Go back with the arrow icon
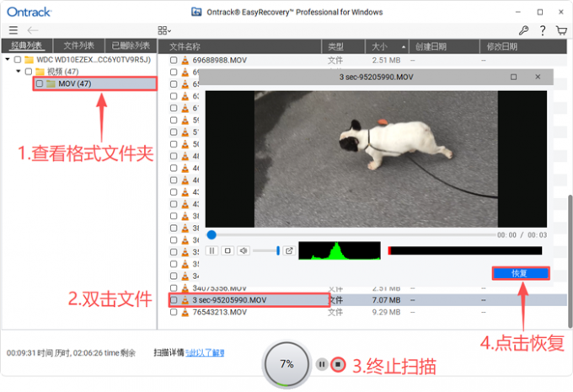 [x=33, y=30]
